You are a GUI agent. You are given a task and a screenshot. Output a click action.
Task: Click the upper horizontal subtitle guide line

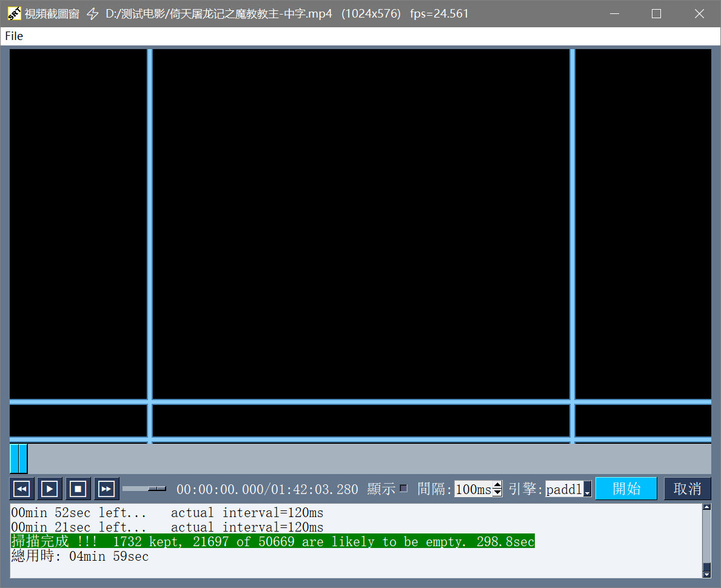coord(360,402)
